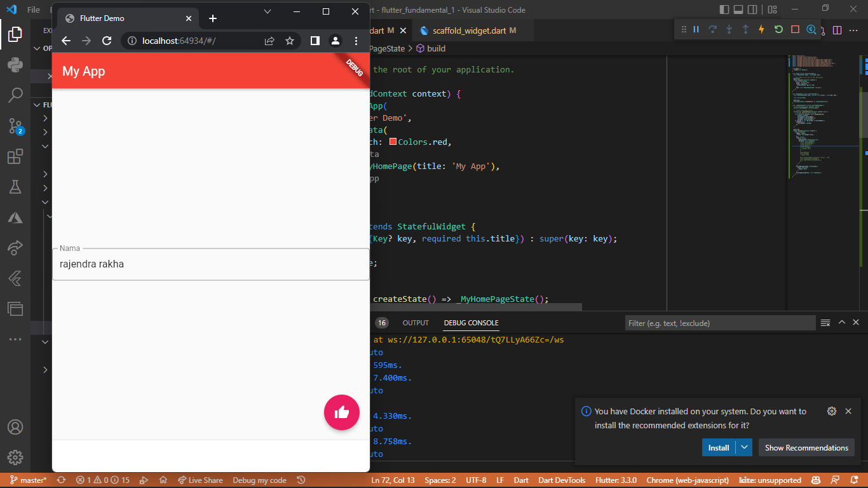Click Show Recommendations in the Docker notification

pyautogui.click(x=806, y=447)
